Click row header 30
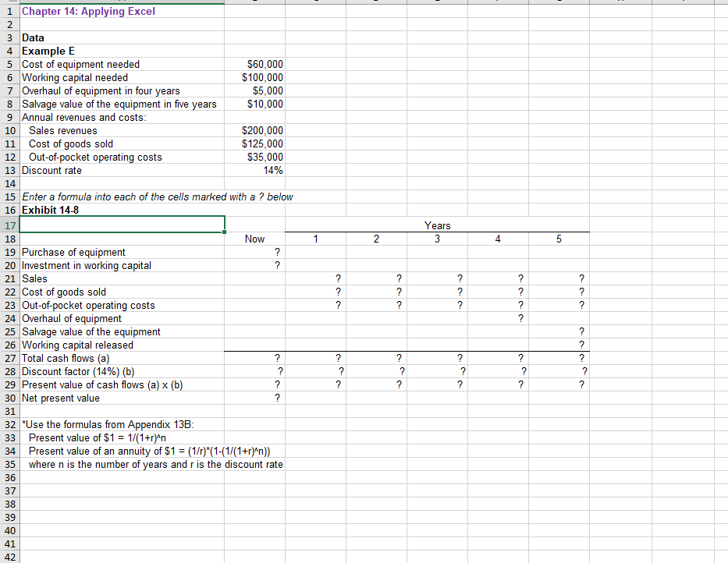 coord(10,398)
